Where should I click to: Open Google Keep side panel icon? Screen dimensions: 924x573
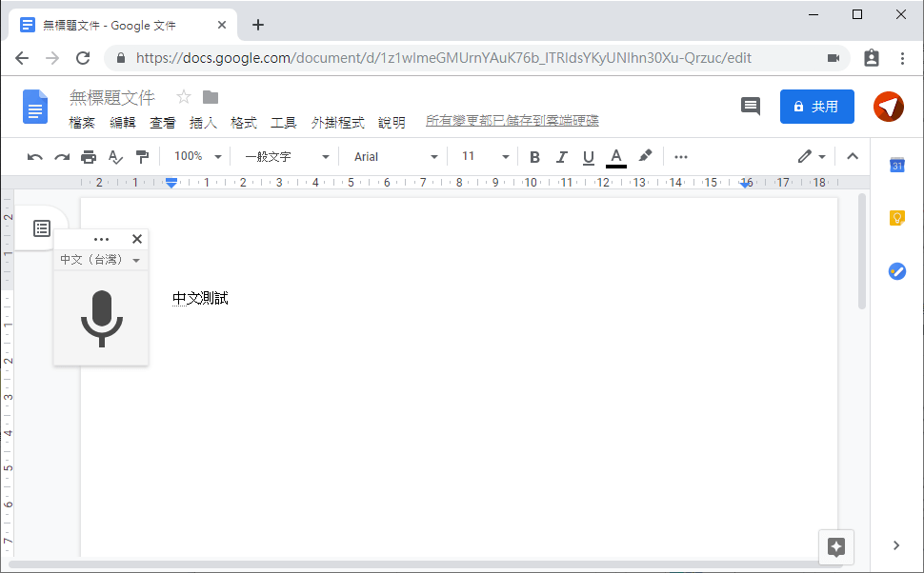click(897, 218)
